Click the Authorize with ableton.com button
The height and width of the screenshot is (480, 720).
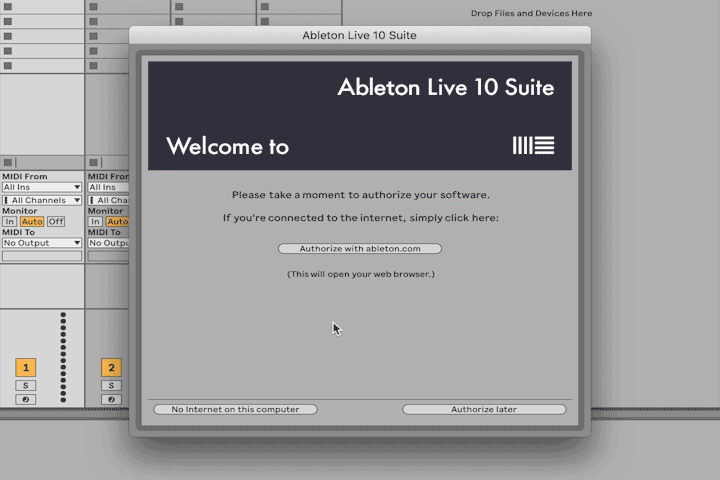click(x=360, y=248)
